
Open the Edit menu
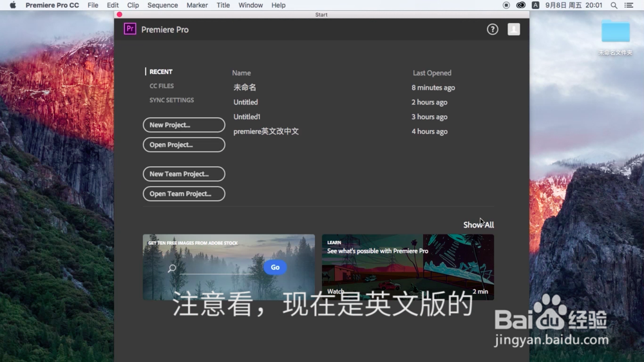click(x=113, y=5)
